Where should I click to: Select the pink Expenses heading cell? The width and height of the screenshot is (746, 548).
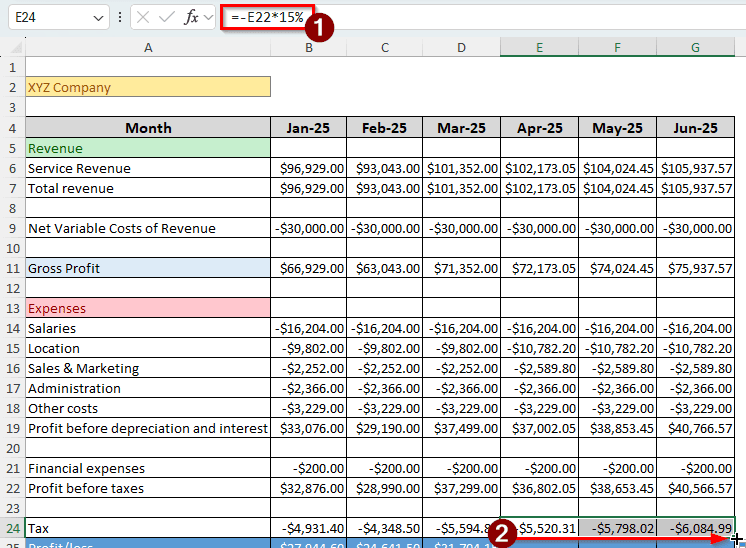148,308
